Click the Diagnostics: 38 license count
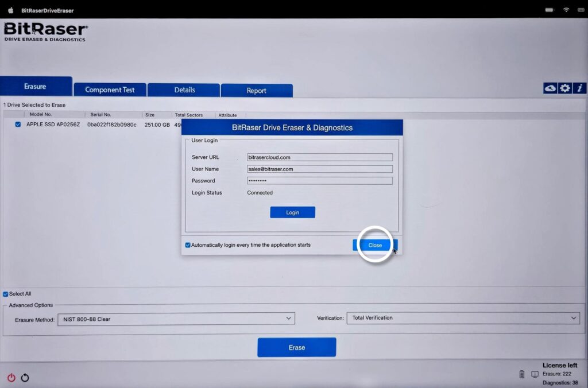Image resolution: width=588 pixels, height=388 pixels. (x=560, y=383)
